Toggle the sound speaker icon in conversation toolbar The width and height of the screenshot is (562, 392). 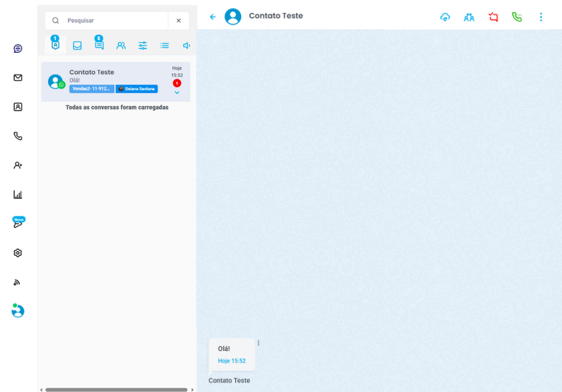tap(186, 45)
